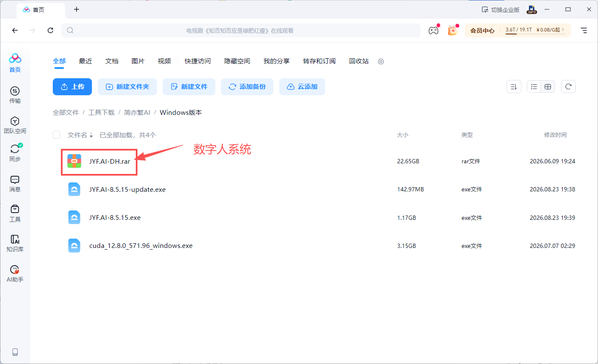Screen dimensions: 598x364
Task: Open the 消息 messages sidebar icon
Action: 15,183
